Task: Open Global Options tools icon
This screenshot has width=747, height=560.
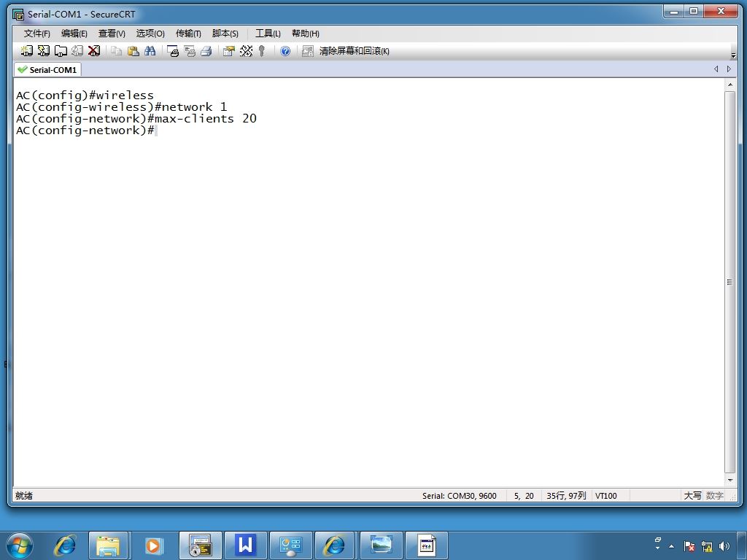Action: coord(246,51)
